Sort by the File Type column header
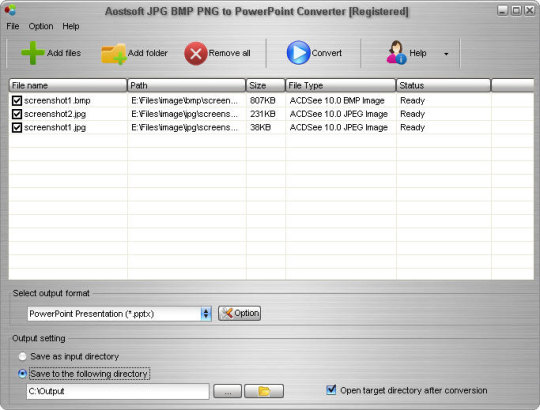The image size is (540, 410). pos(341,85)
